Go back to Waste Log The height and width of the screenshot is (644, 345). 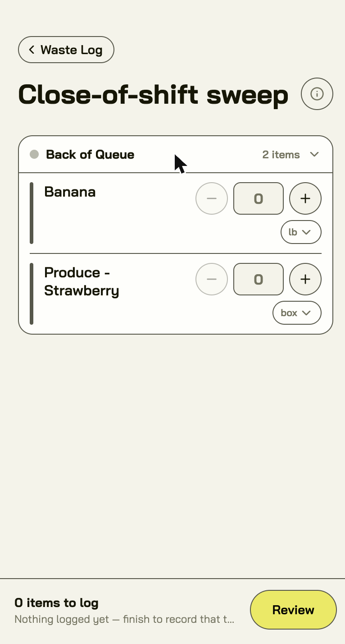click(x=66, y=50)
